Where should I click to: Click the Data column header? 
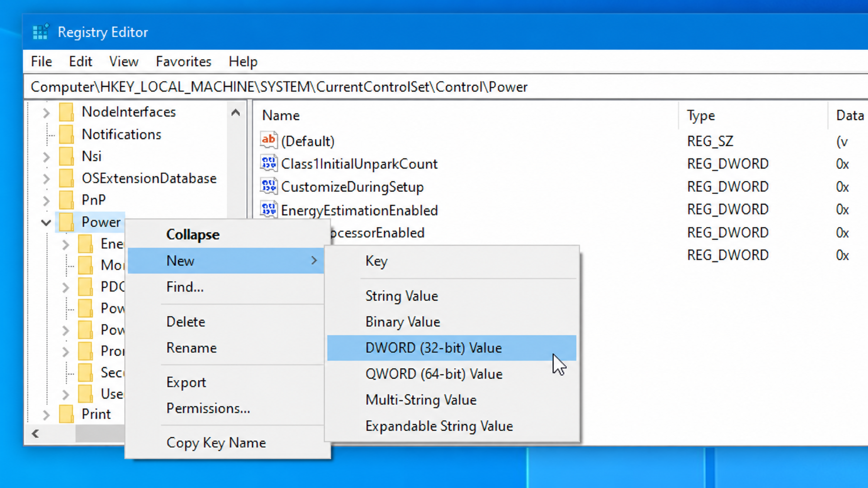coord(849,115)
